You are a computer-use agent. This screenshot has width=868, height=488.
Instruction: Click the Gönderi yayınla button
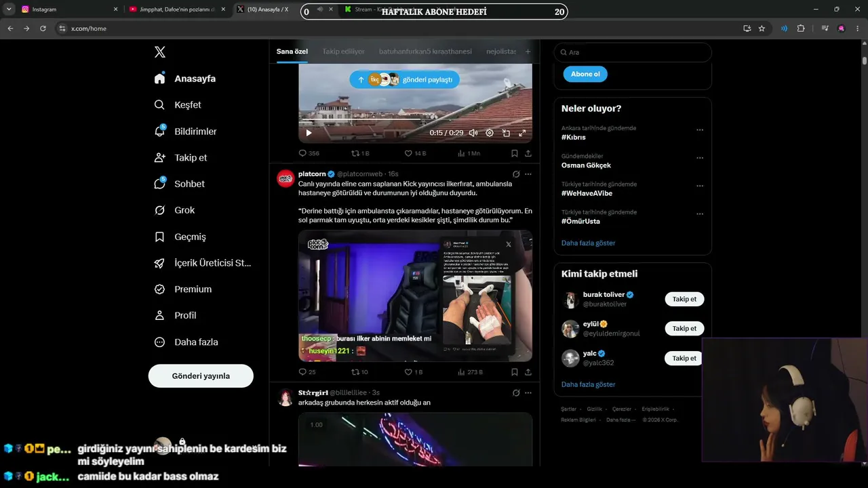click(x=201, y=375)
